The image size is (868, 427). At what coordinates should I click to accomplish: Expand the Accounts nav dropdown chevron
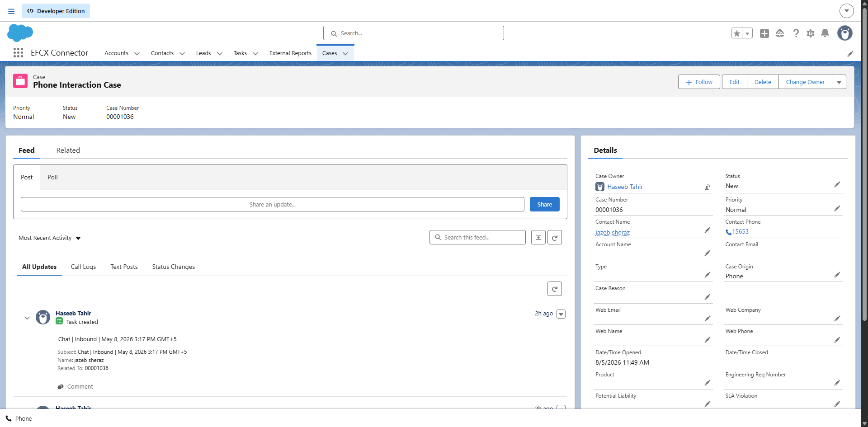pos(137,53)
